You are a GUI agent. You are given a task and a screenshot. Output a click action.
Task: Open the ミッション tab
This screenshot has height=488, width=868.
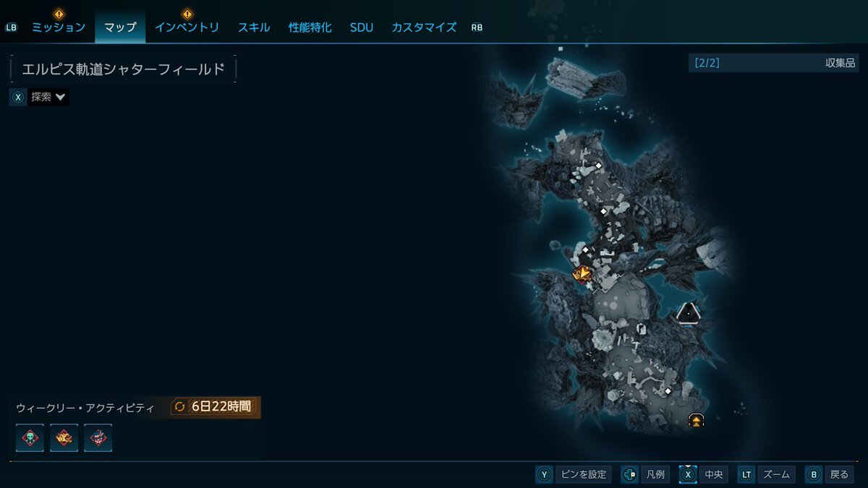point(59,27)
